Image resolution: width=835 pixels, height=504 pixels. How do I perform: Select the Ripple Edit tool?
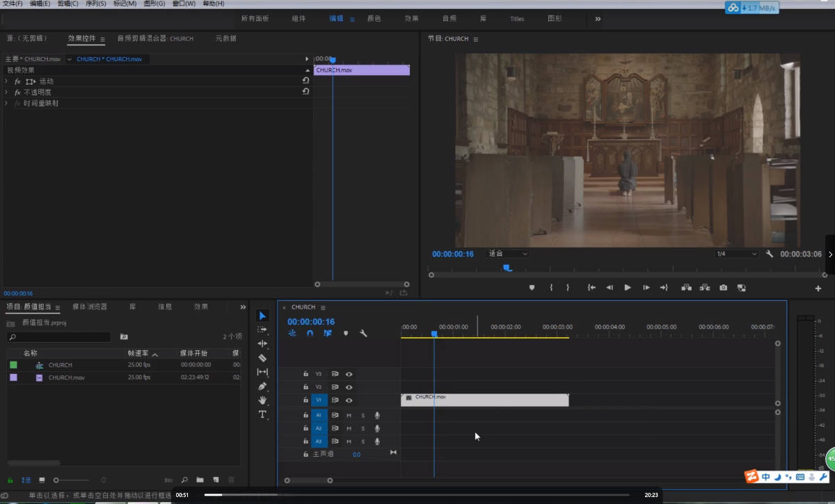tap(262, 343)
